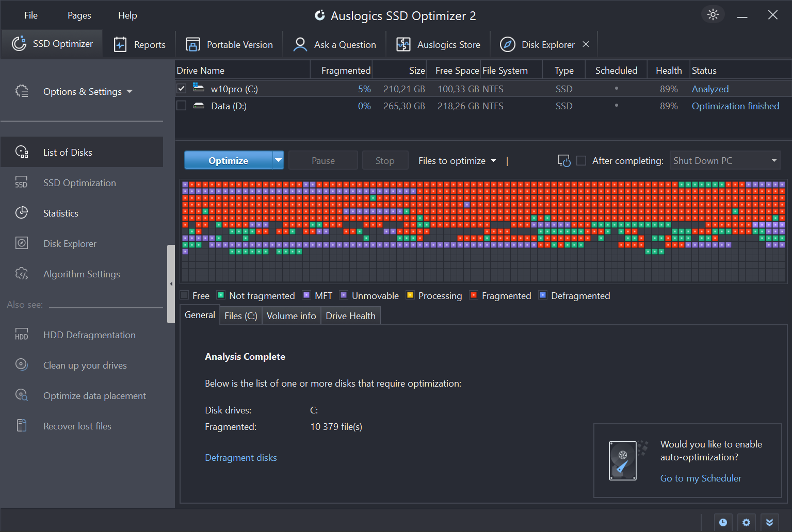Collapse the sidebar with the arrow handle

(x=171, y=284)
